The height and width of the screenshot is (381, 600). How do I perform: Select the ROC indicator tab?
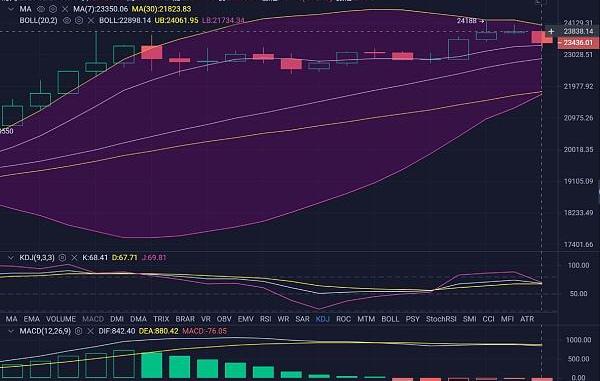click(343, 319)
